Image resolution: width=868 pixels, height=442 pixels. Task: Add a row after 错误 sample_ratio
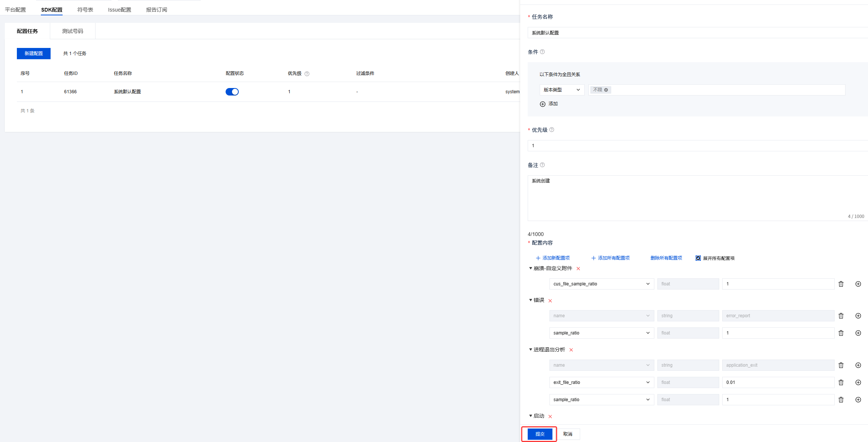pyautogui.click(x=858, y=333)
